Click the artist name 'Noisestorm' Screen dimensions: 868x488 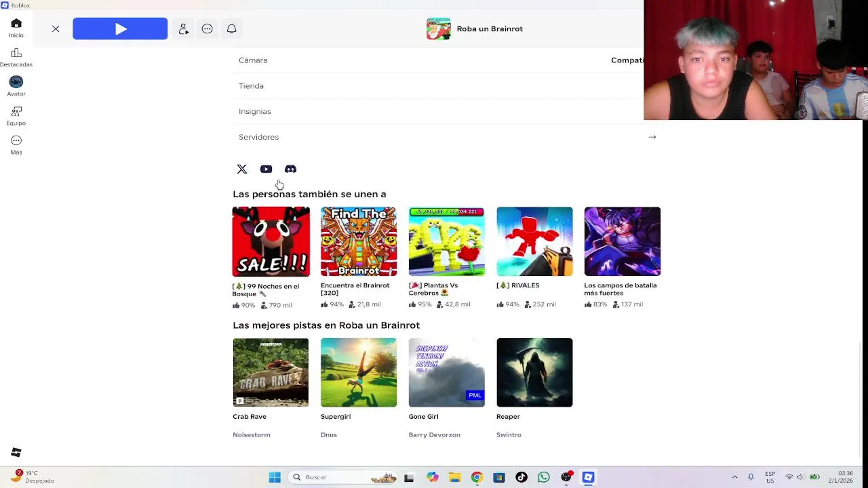point(252,435)
